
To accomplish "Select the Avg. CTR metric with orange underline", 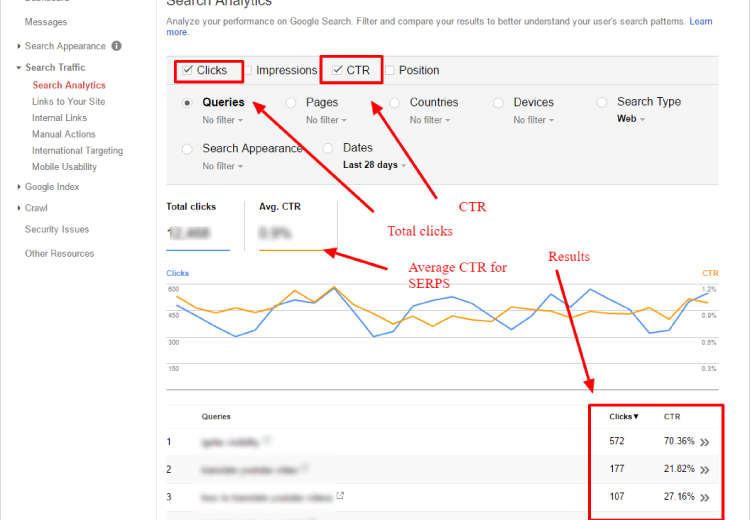I will (x=289, y=225).
